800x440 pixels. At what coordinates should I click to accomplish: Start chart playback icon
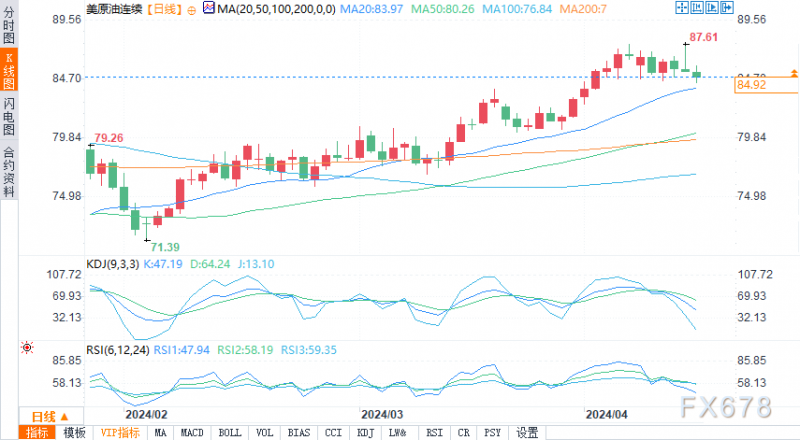point(712,7)
